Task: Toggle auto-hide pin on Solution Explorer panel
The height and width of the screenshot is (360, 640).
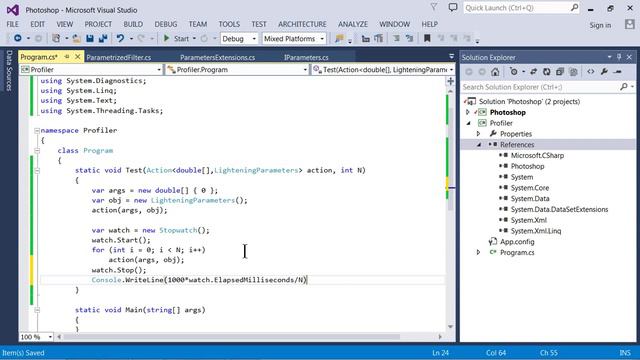Action: pos(619,57)
